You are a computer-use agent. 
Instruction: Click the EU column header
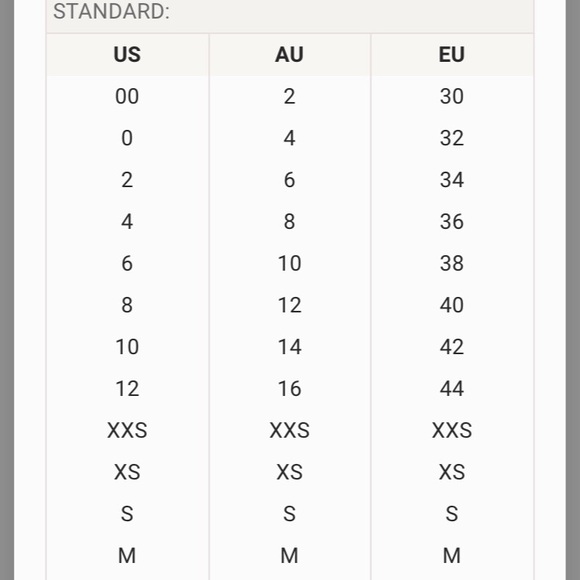(x=452, y=54)
